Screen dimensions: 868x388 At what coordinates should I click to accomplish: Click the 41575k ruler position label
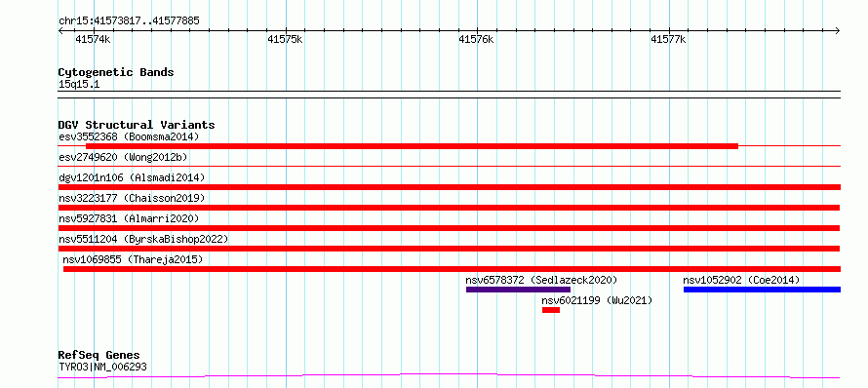pyautogui.click(x=285, y=39)
